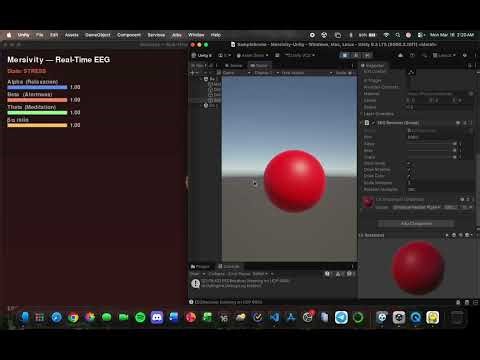The height and width of the screenshot is (360, 480).
Task: Select the Console tab
Action: 229,266
